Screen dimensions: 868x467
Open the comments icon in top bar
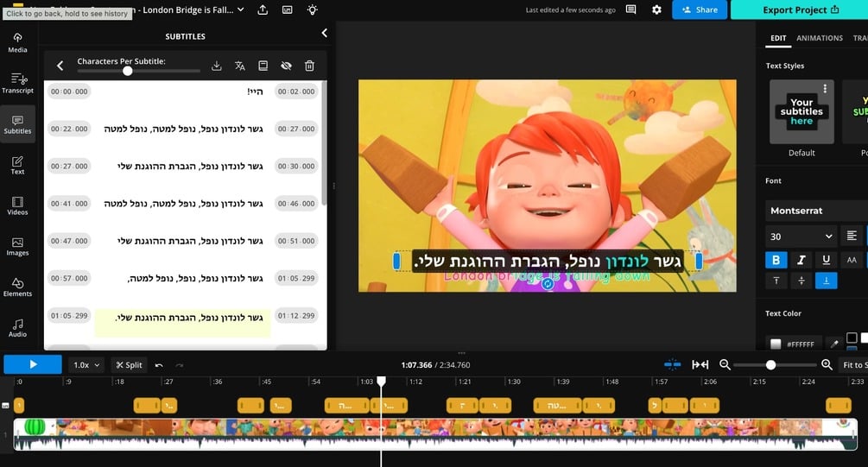630,9
